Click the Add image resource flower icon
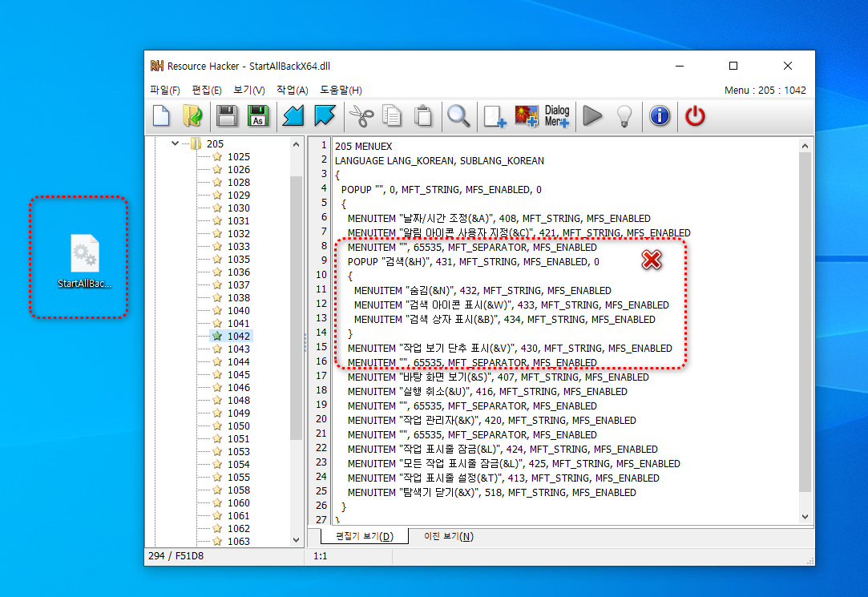Image resolution: width=868 pixels, height=597 pixels. coord(526,116)
